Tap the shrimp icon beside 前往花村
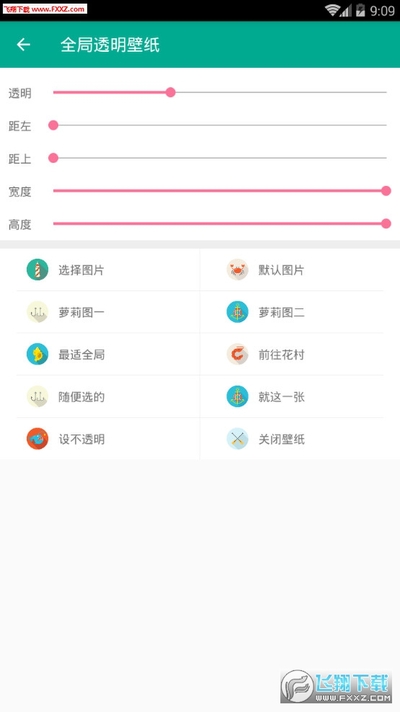The height and width of the screenshot is (712, 400). (x=237, y=354)
